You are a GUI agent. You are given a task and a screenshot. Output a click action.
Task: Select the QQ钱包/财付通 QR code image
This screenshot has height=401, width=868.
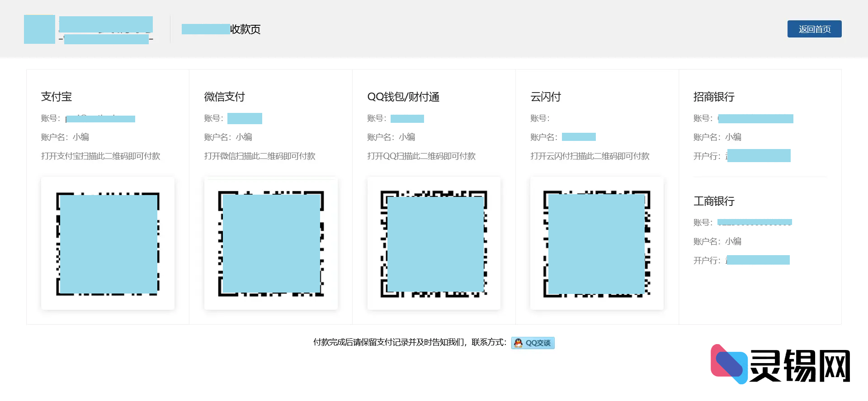click(x=434, y=243)
